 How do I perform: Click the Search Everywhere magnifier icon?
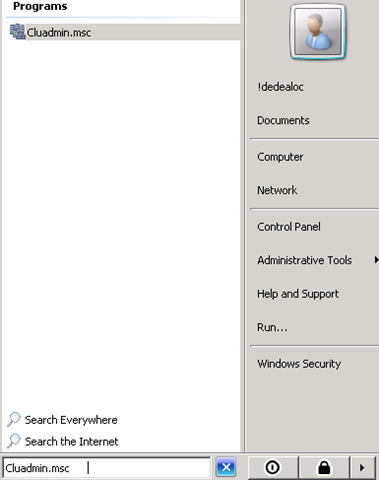(x=14, y=419)
